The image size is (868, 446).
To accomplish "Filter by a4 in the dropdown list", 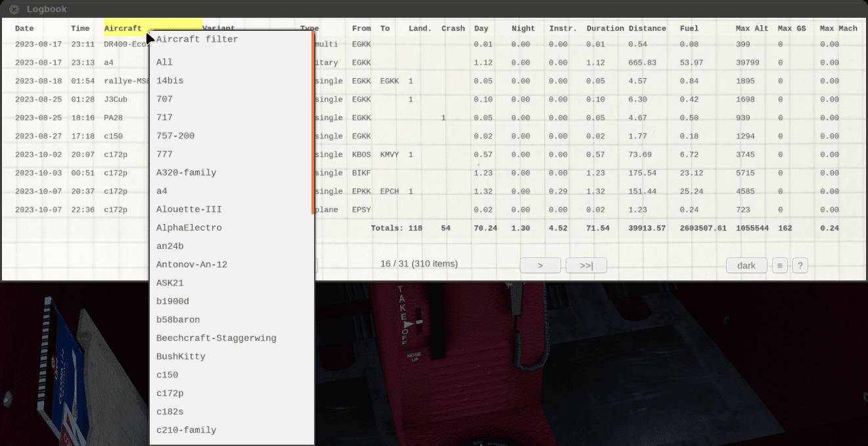I will tap(231, 190).
